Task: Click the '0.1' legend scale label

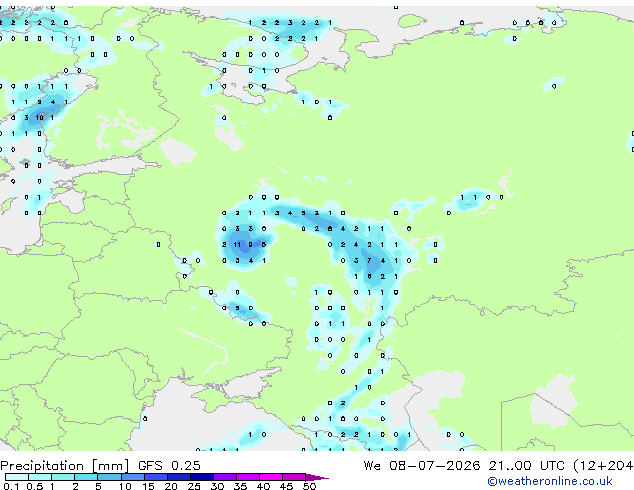Action: 11,486
